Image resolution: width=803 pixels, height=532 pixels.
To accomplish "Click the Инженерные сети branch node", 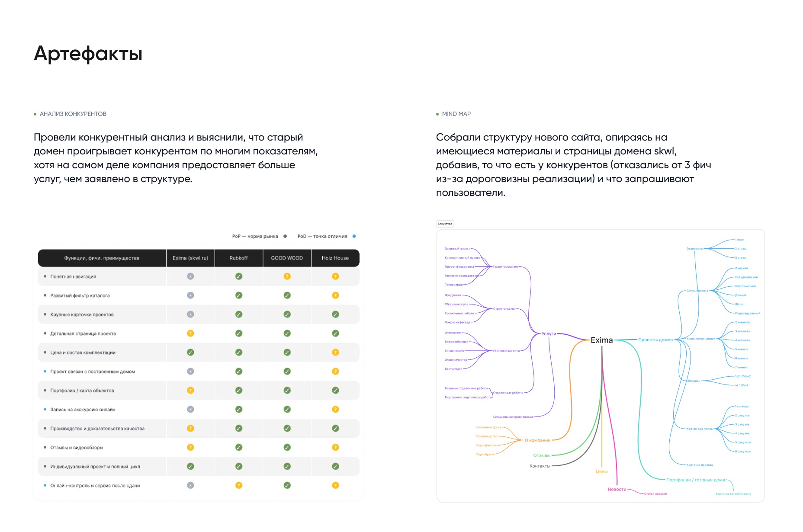I will pyautogui.click(x=506, y=351).
